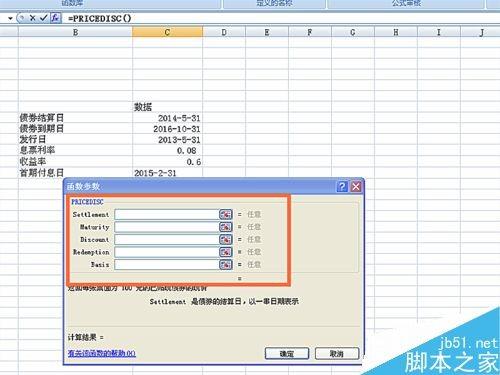Click into the Redemption input field

pyautogui.click(x=167, y=252)
